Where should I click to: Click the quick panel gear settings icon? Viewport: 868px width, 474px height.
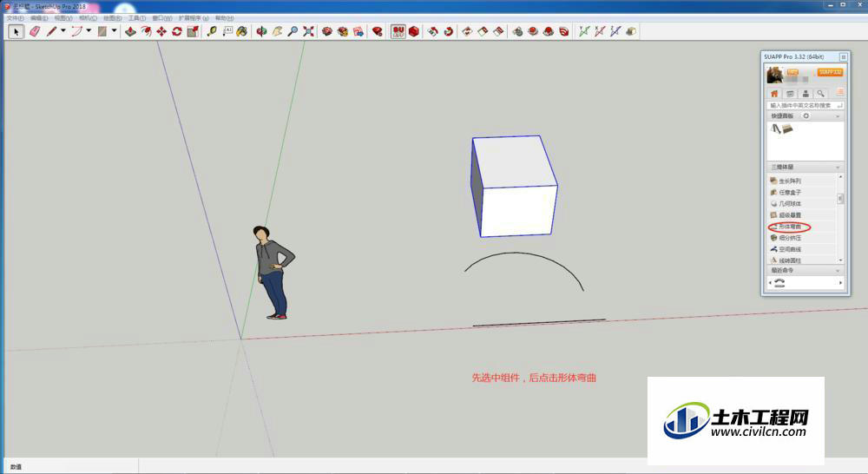point(806,115)
